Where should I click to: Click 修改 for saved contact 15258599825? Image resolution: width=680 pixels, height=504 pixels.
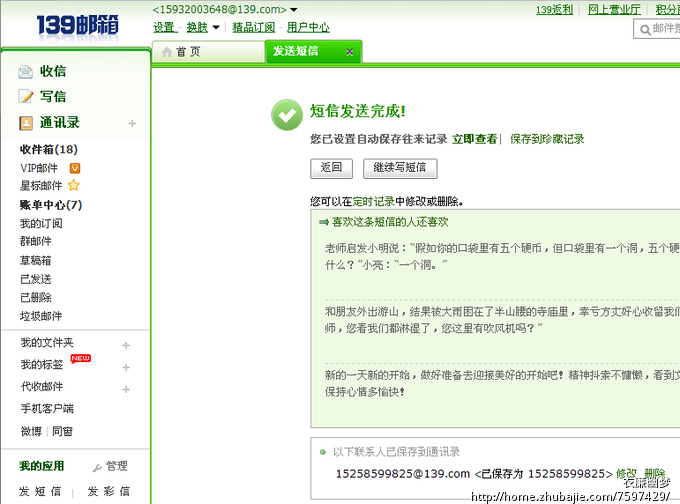pyautogui.click(x=627, y=474)
